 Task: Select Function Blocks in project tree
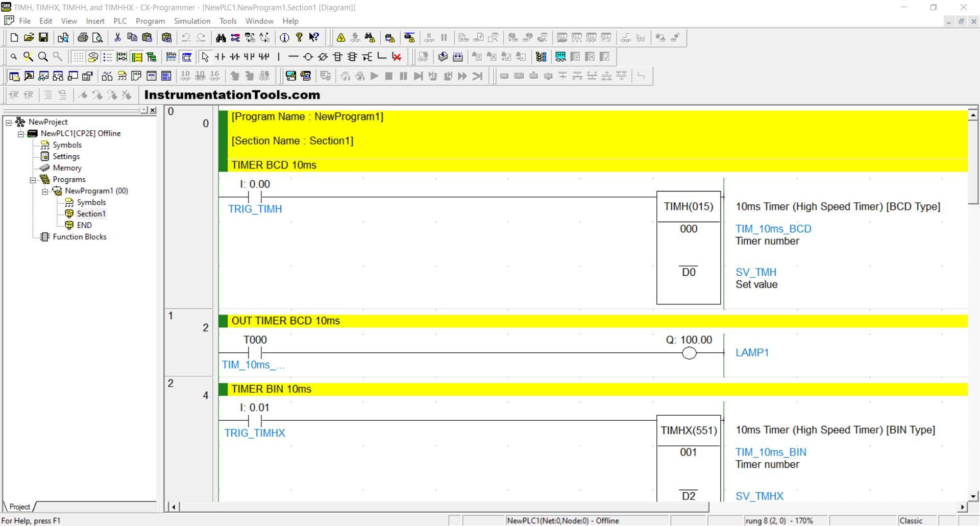pyautogui.click(x=79, y=237)
